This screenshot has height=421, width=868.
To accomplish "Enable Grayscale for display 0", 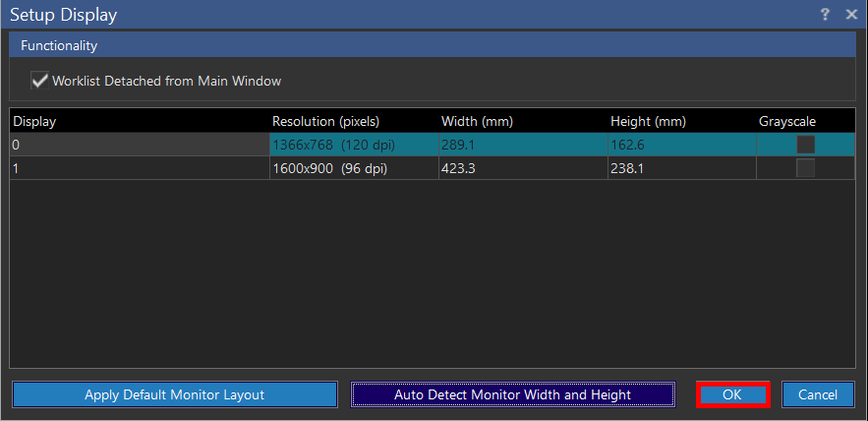I will (x=805, y=145).
